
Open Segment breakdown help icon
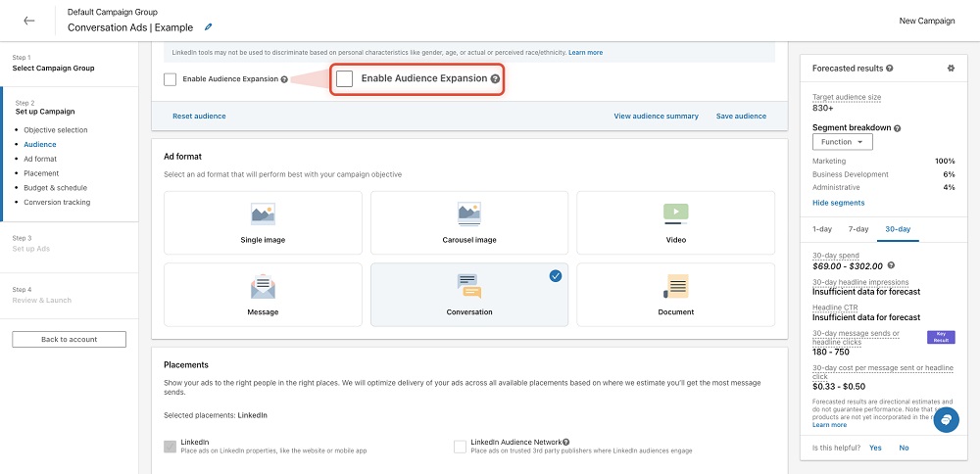pyautogui.click(x=898, y=128)
